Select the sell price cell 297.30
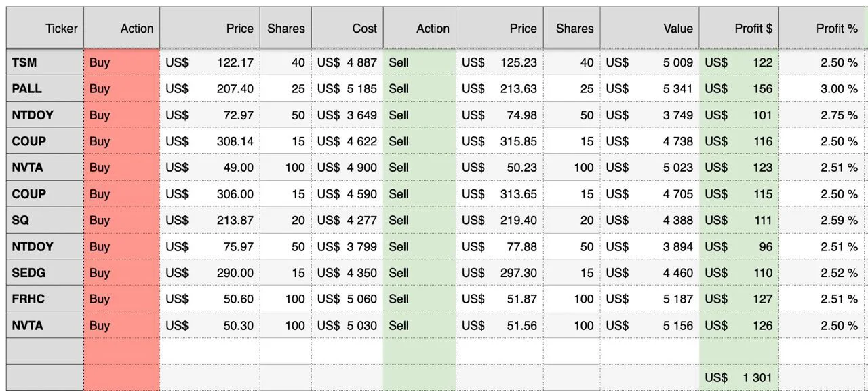 tap(499, 273)
